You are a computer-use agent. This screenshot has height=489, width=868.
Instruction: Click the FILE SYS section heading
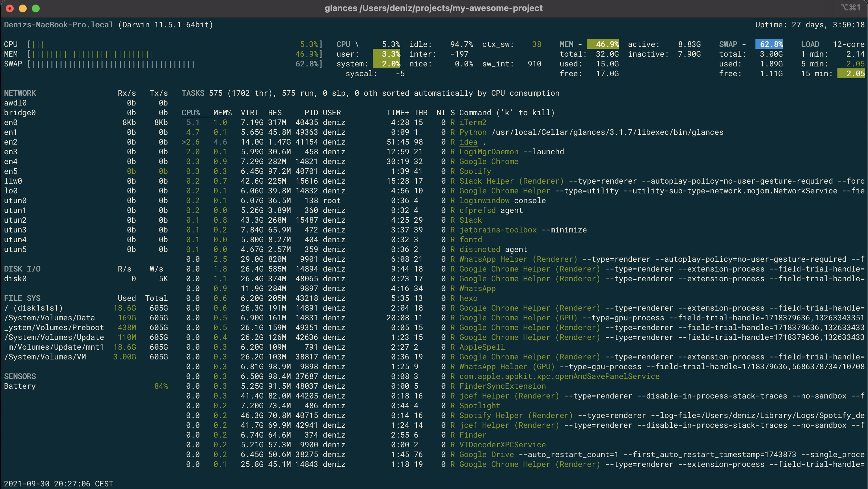coord(22,298)
